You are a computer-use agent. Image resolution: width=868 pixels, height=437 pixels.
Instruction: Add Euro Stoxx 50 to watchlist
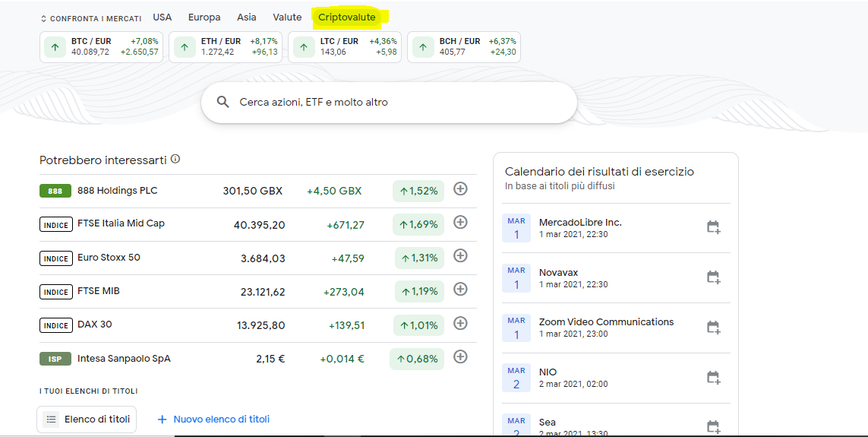460,255
